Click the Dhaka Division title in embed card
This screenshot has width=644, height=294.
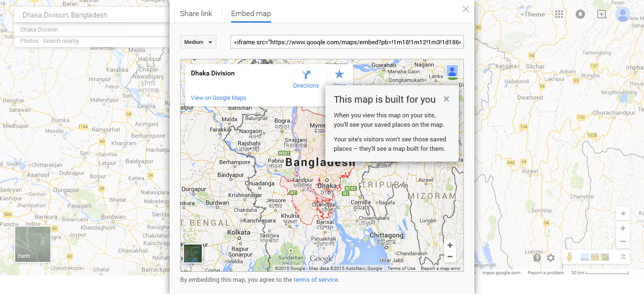[x=213, y=73]
